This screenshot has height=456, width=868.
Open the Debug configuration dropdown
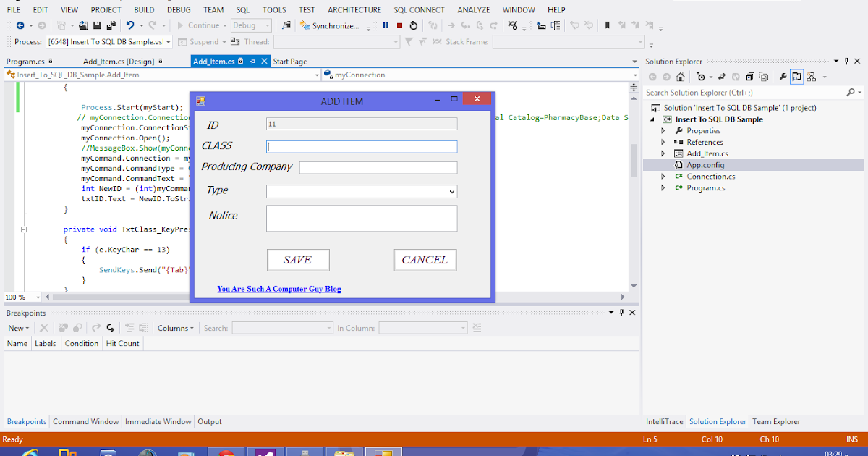[267, 25]
